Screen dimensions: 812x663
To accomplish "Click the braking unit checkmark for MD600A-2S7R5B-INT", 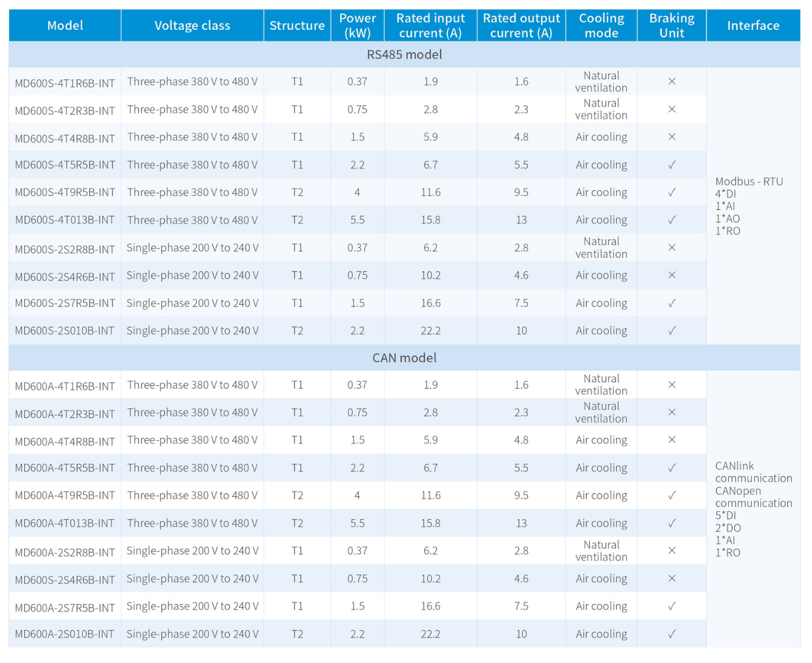I will click(671, 607).
